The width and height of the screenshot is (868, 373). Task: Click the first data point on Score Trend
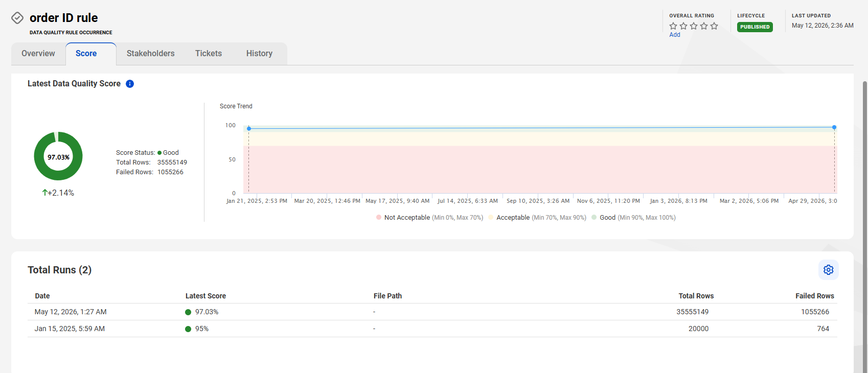[x=249, y=128]
